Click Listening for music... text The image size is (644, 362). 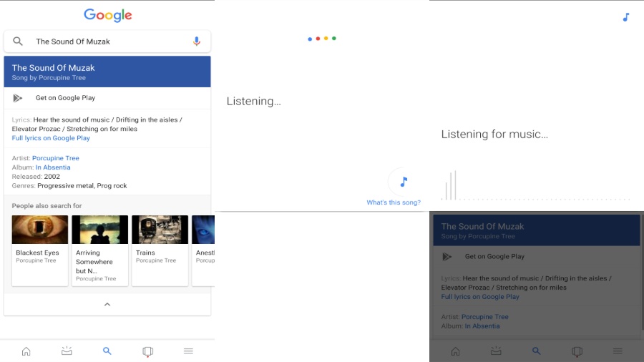(494, 134)
